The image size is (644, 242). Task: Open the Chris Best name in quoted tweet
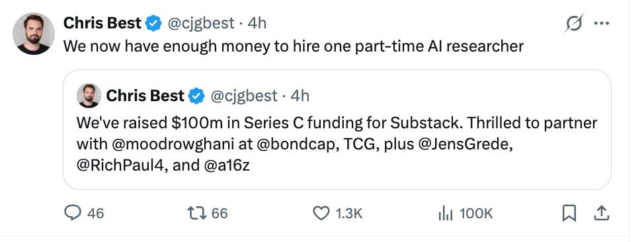click(145, 96)
